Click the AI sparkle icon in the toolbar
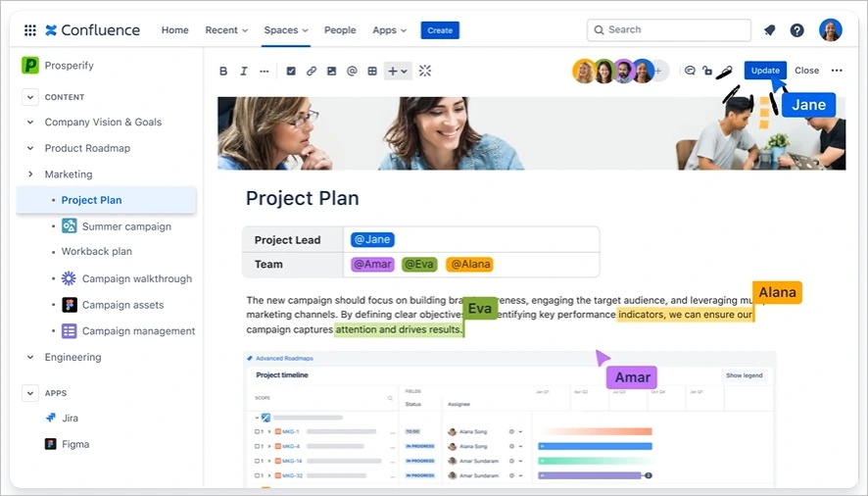Image resolution: width=868 pixels, height=496 pixels. point(424,71)
